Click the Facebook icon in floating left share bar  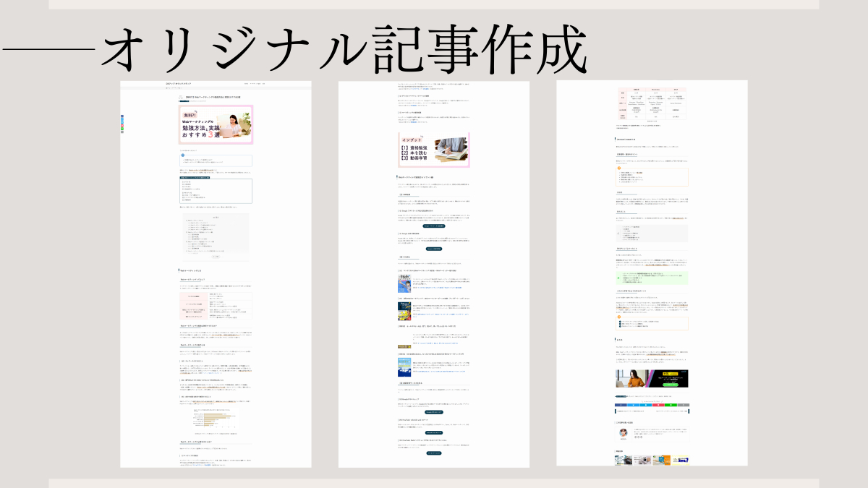[122, 116]
